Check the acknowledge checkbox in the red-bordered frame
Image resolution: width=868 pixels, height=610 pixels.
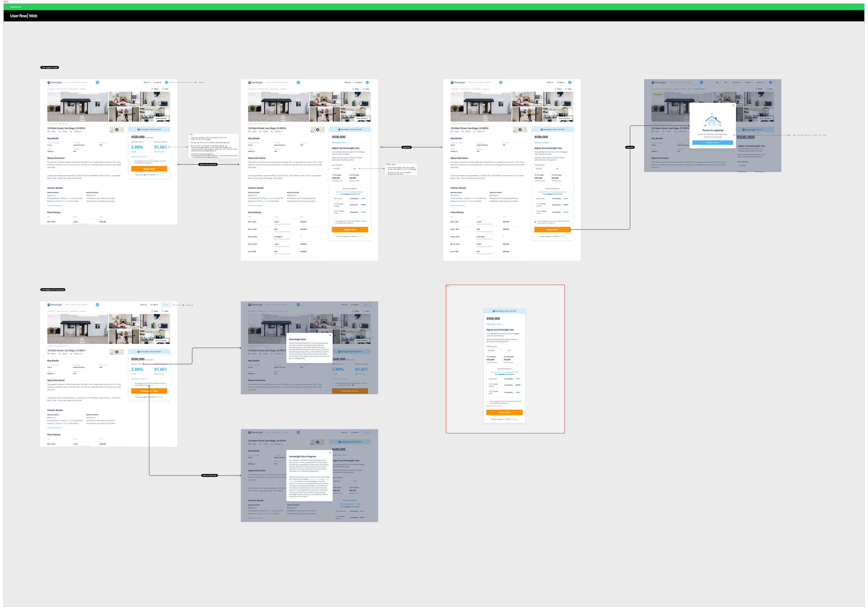[488, 402]
